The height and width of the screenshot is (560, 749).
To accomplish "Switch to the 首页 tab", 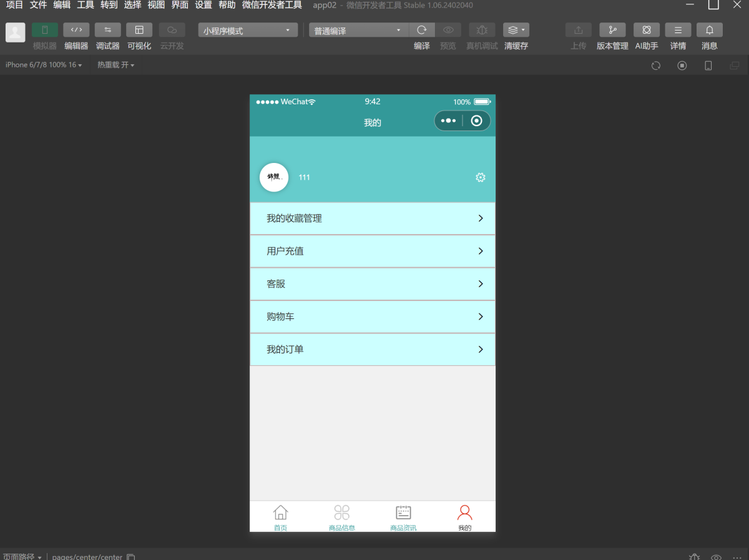I will click(x=281, y=517).
